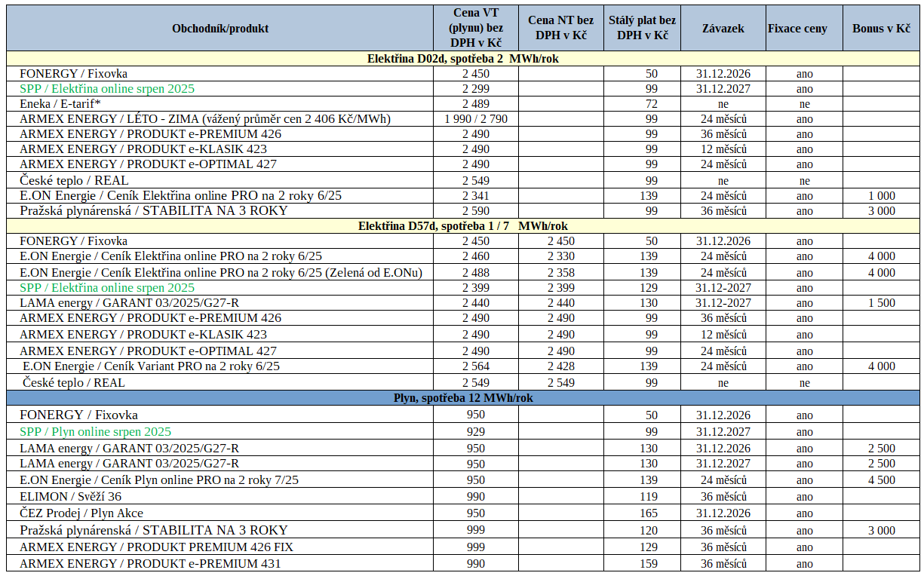This screenshot has width=924, height=579.
Task: Click the E.ON row ending '(Zelená od E.ONu)'
Action: 220,272
